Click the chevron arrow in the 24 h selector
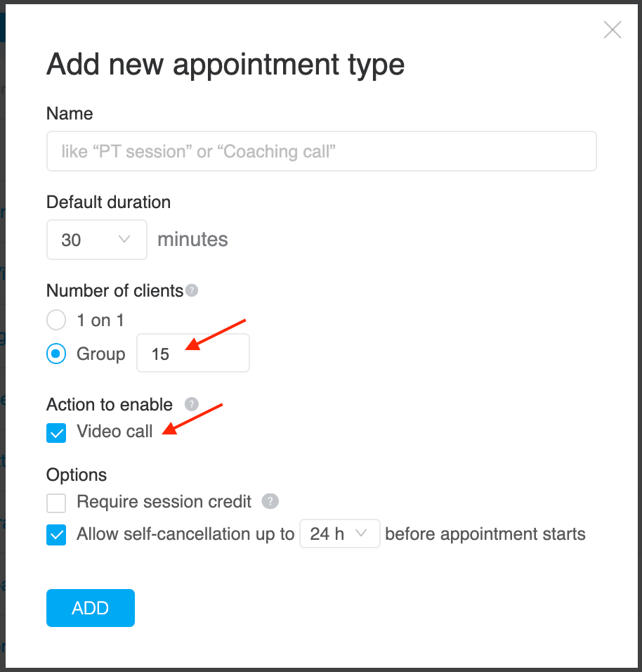 click(362, 533)
